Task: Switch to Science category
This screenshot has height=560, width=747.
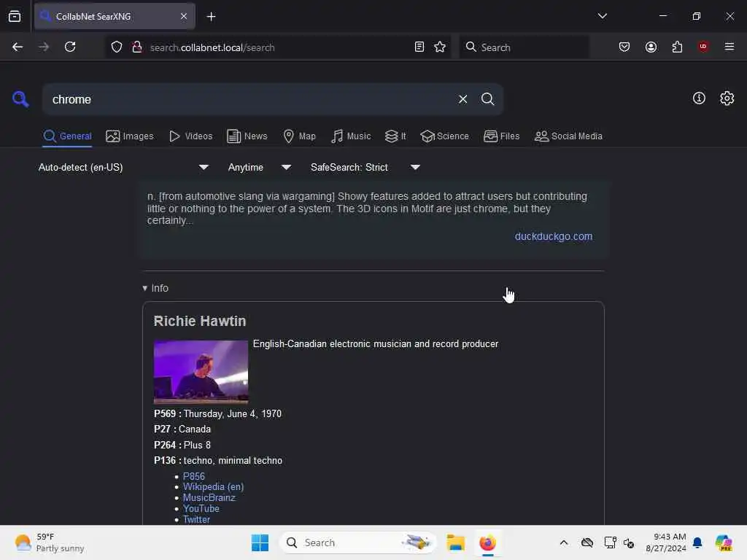Action: pyautogui.click(x=444, y=136)
